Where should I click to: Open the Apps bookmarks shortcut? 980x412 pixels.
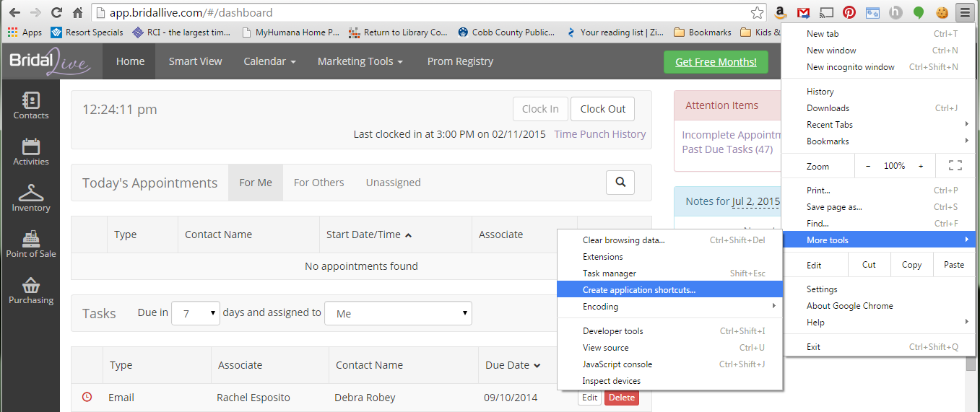[x=25, y=32]
